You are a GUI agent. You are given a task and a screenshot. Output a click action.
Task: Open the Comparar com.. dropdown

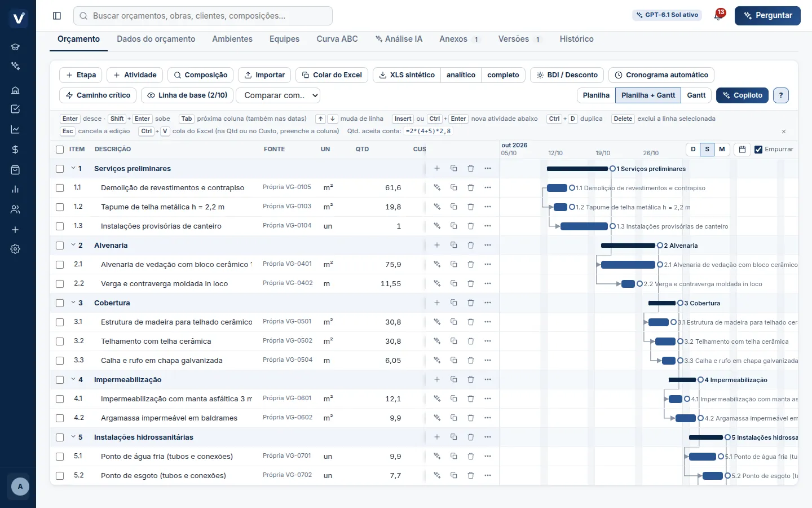(279, 95)
